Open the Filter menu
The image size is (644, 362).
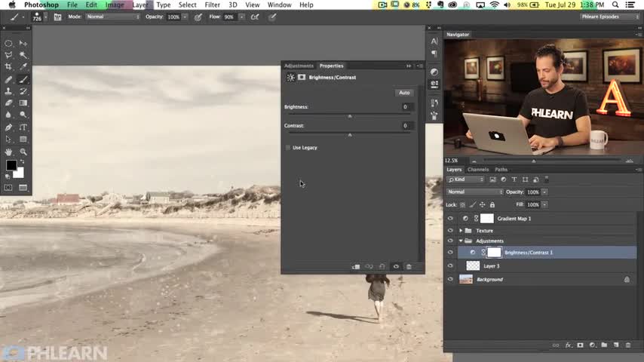pyautogui.click(x=213, y=5)
